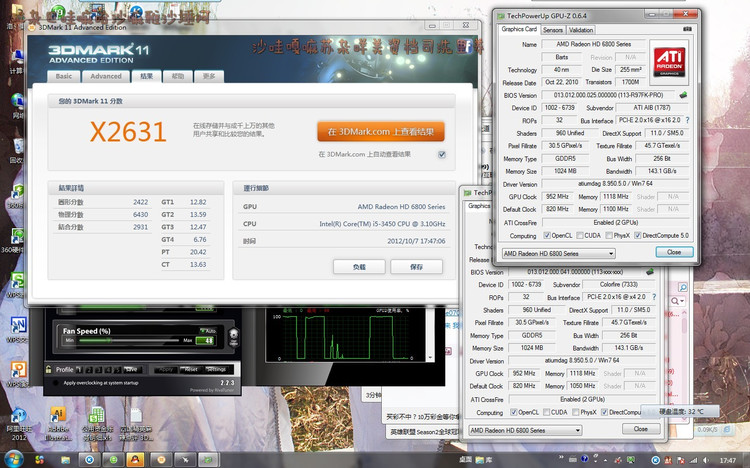Click Afterburner Settings button
Screen dimensions: 750x468
click(216, 369)
